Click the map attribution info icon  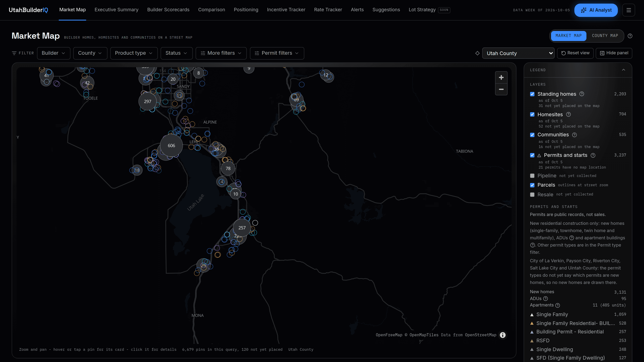tap(503, 335)
